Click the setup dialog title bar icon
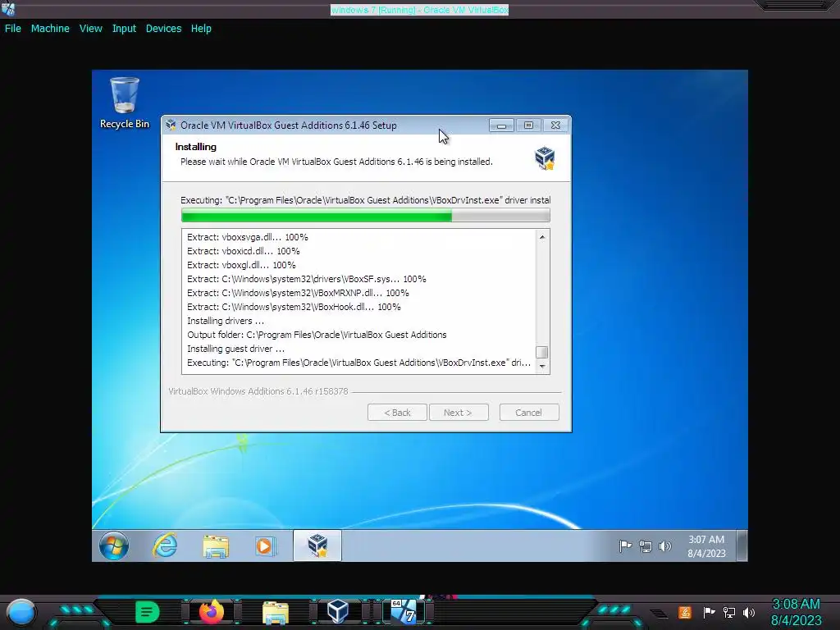The image size is (840, 630). pyautogui.click(x=171, y=125)
